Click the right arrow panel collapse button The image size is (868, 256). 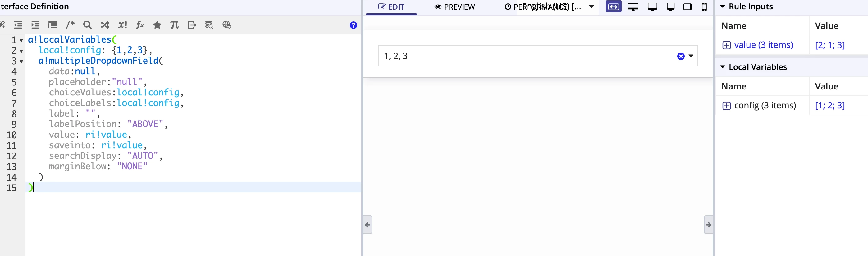(708, 225)
